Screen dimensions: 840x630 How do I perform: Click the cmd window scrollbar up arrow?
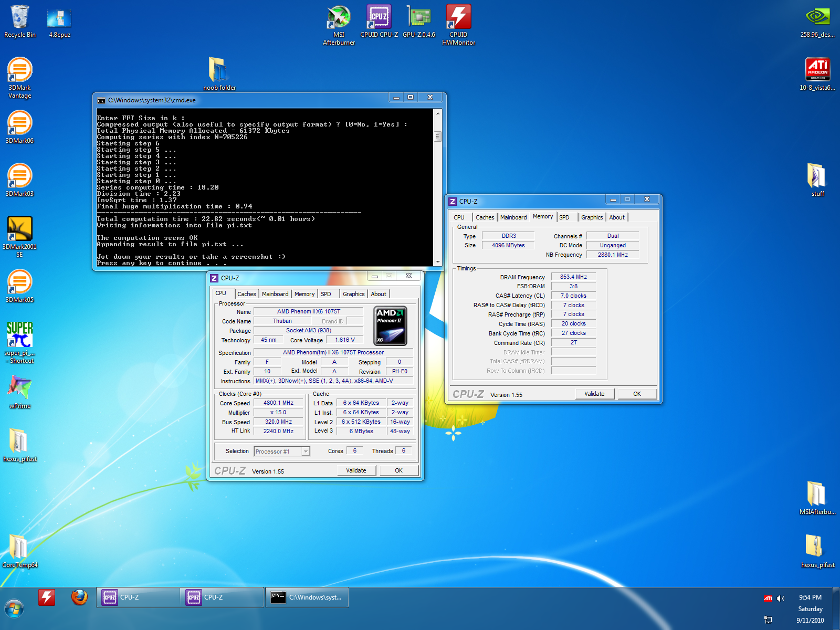(437, 113)
